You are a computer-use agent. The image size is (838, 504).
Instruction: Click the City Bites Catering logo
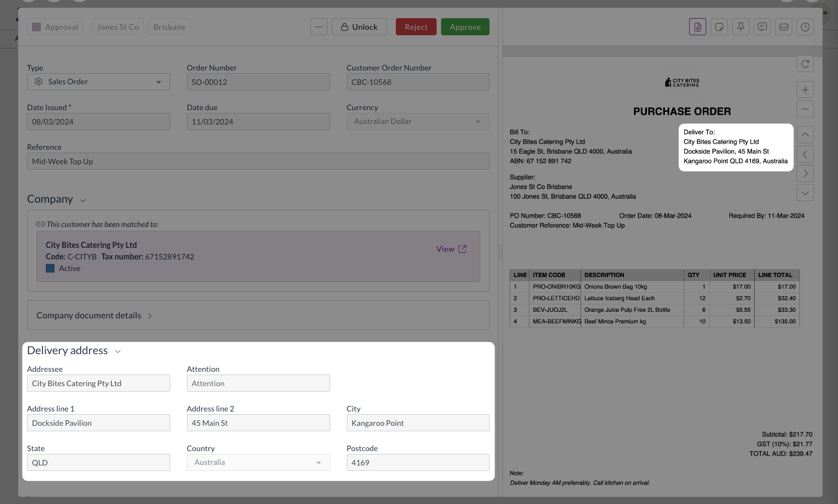682,83
